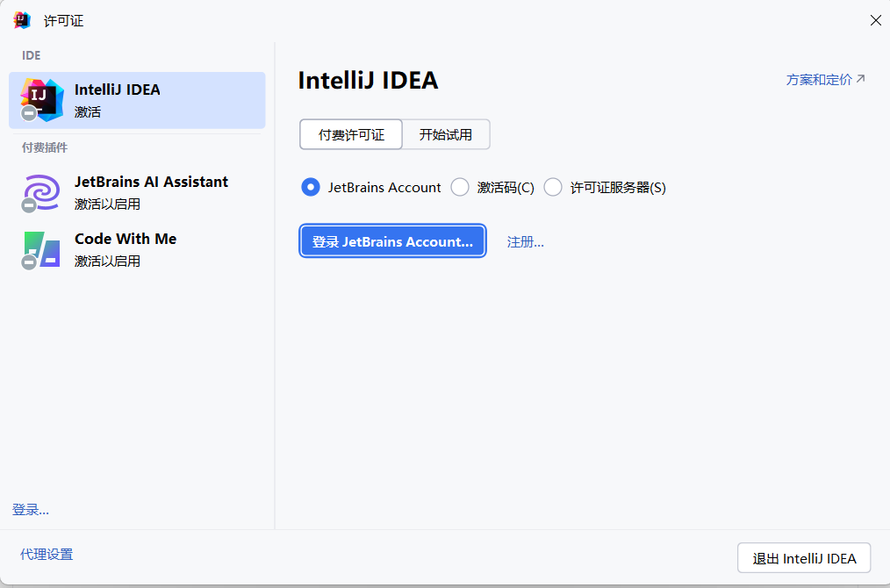Click 登录 JetBrains Account... button

click(x=393, y=241)
